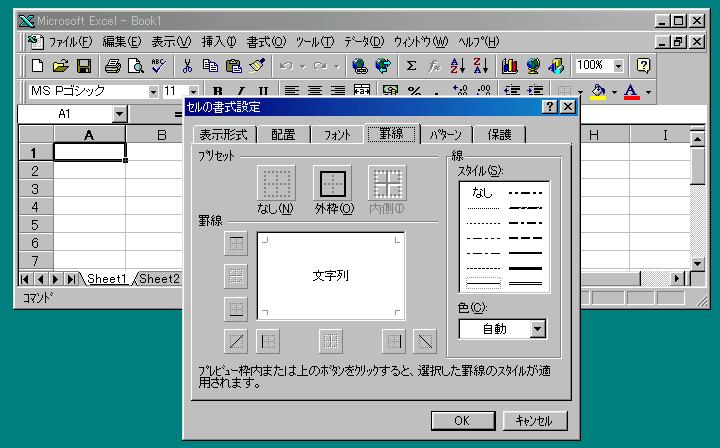The height and width of the screenshot is (448, 720).
Task: Expand the MS Pゴシック font name dropdown
Action: coord(153,92)
